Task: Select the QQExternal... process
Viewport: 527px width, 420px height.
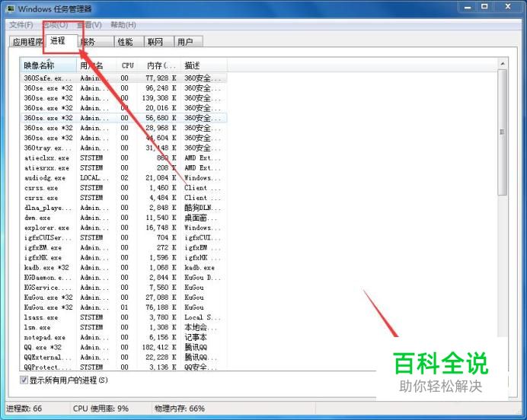Action: tap(123, 357)
